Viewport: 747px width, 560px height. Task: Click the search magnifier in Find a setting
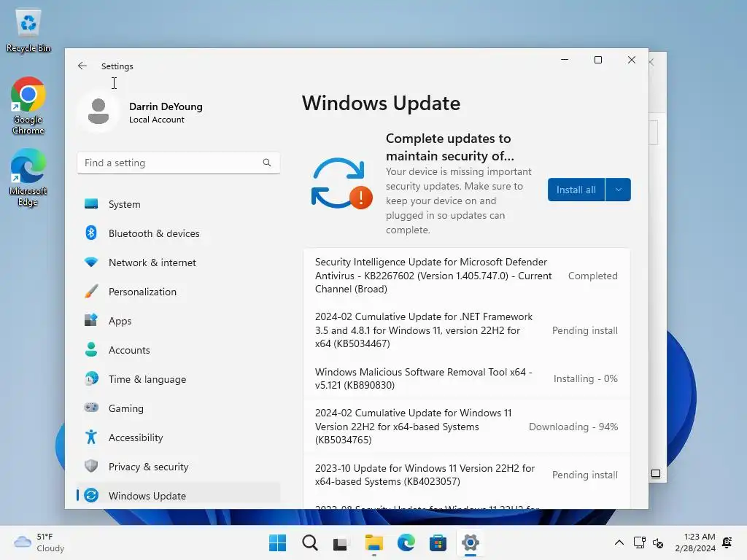(267, 163)
